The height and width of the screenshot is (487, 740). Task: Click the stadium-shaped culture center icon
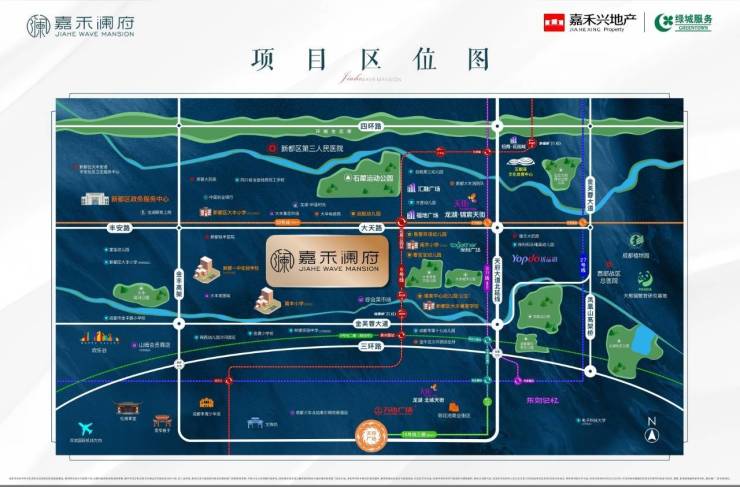point(520,163)
